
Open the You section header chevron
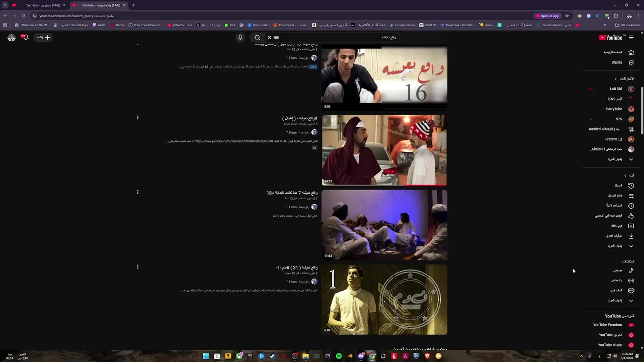[x=625, y=175]
